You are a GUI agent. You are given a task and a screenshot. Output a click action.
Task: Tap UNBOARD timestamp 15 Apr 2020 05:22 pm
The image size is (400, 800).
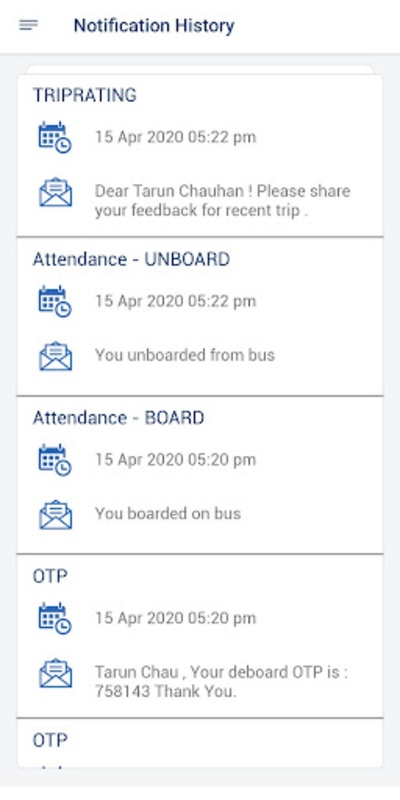point(176,301)
